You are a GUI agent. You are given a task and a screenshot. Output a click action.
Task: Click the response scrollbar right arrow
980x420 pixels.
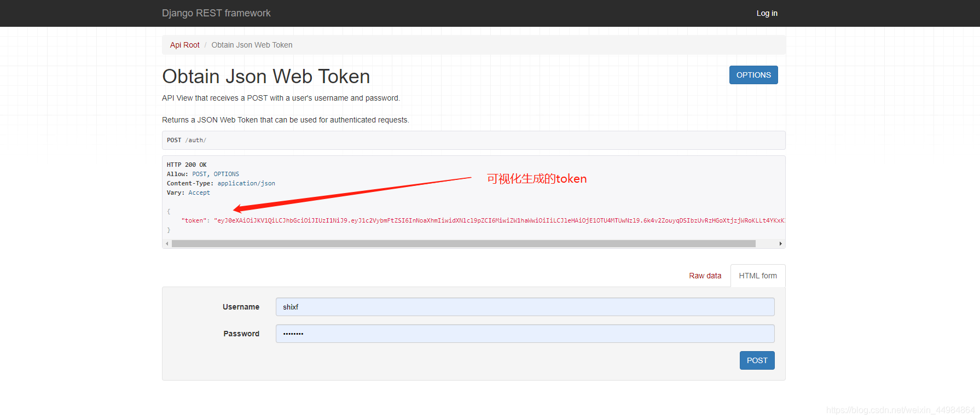[x=780, y=244]
